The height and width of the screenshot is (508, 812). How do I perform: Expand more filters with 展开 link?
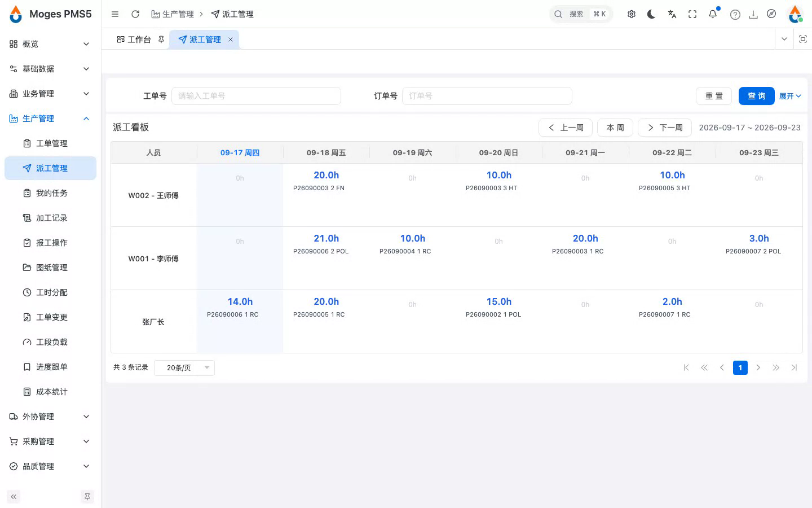pos(790,96)
